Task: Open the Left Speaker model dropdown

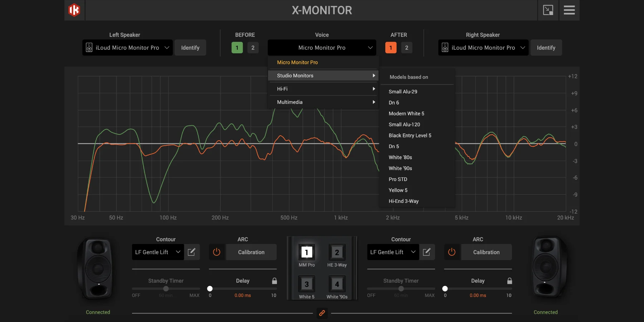Action: tap(127, 48)
